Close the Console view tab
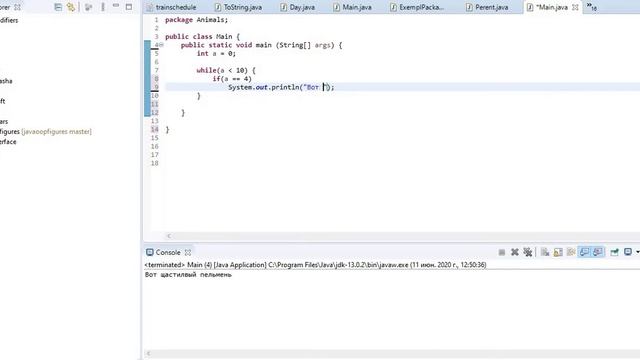 (x=188, y=253)
